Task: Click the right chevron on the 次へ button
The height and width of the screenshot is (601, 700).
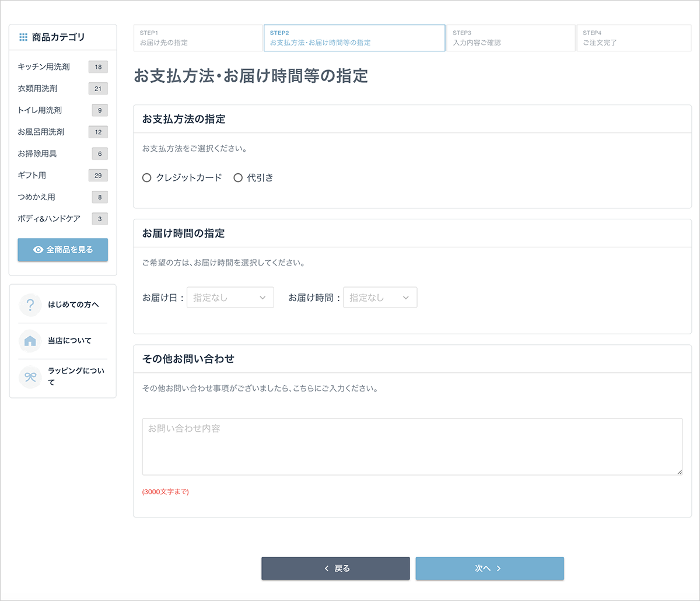Action: pos(499,568)
